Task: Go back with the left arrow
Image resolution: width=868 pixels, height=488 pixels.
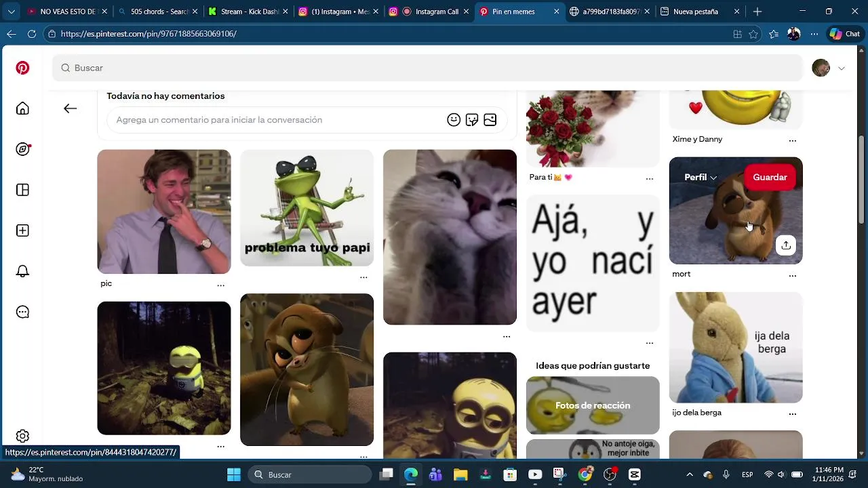Action: click(70, 108)
